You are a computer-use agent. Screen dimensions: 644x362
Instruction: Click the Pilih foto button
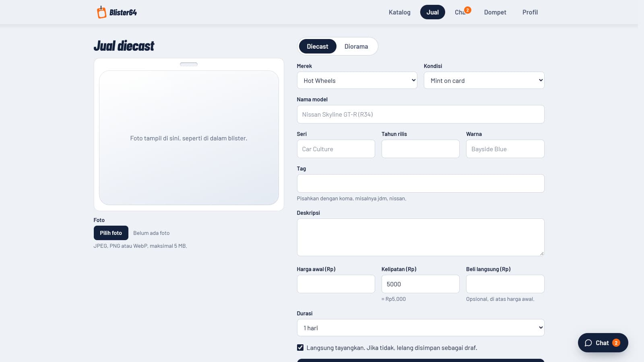[111, 233]
